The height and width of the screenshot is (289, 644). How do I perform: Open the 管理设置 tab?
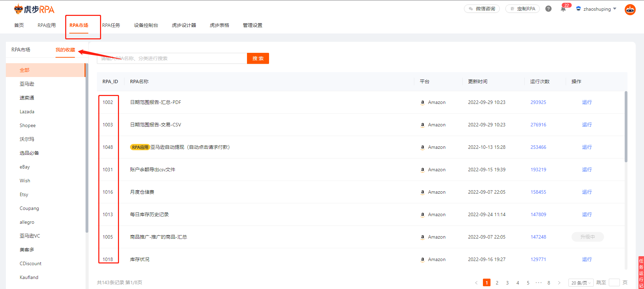(x=252, y=25)
